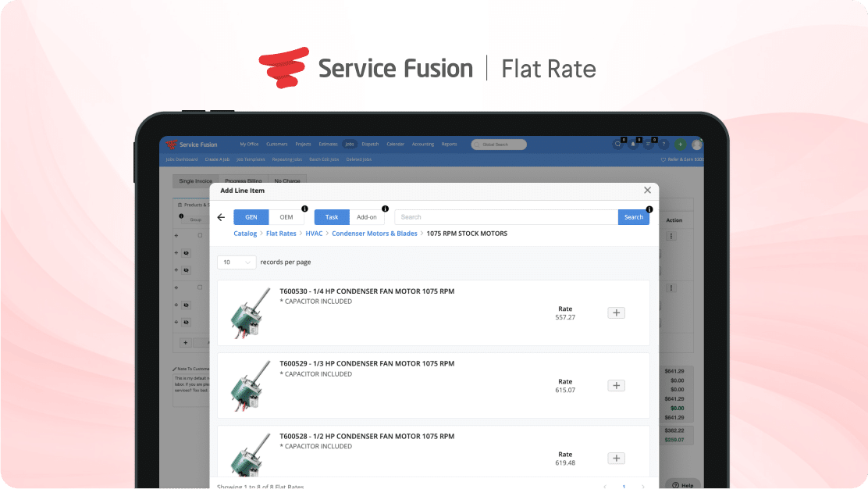Open the help question mark icon in header
868x489 pixels.
point(663,145)
